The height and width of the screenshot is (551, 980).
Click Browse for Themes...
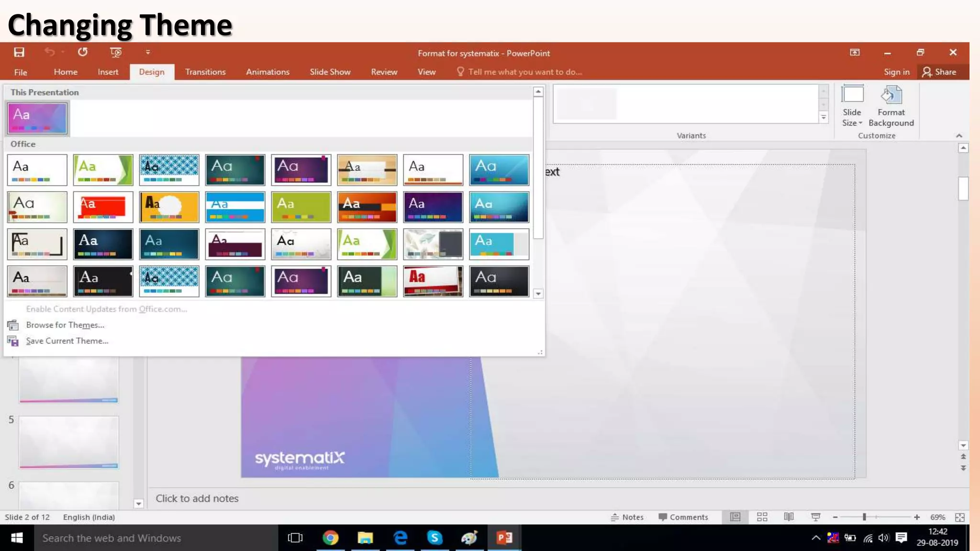(65, 325)
